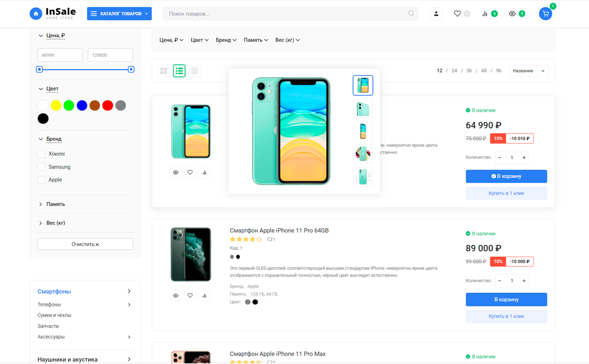Open the Сумки и чехлы subcategory
Viewport: 589px width, 364px height.
coord(55,315)
